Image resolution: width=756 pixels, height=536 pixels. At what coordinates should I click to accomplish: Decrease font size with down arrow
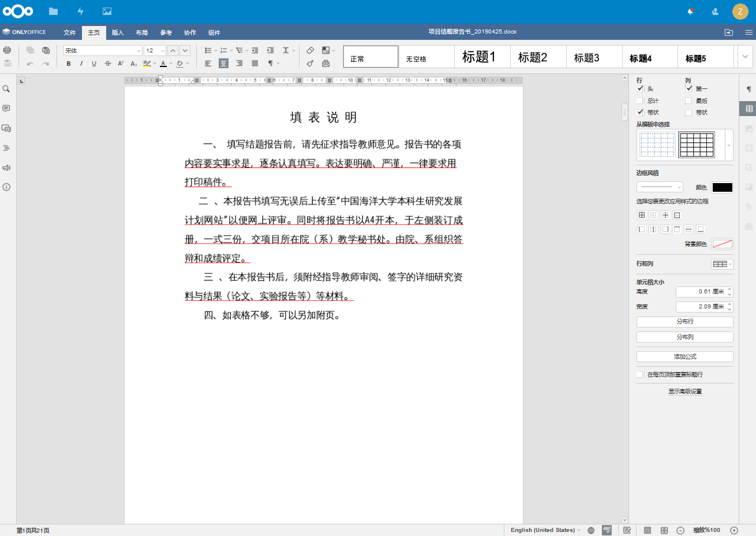[185, 51]
